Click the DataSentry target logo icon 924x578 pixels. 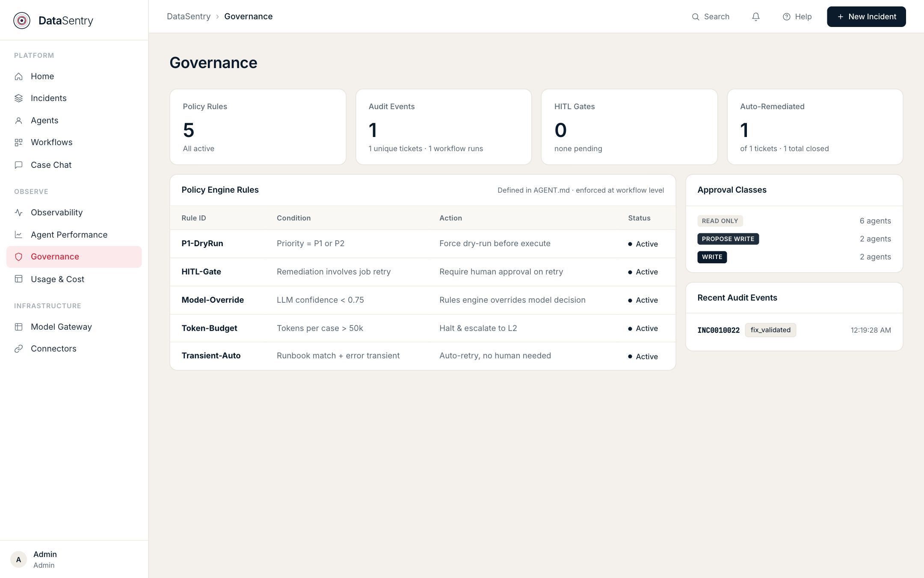point(22,21)
